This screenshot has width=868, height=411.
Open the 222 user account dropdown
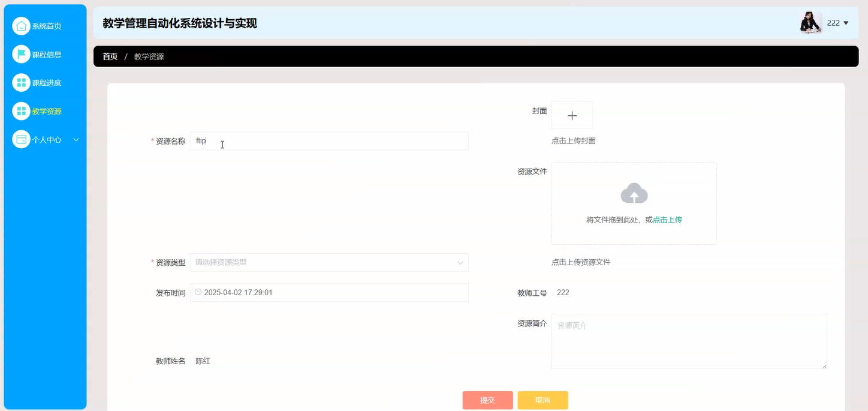point(837,23)
